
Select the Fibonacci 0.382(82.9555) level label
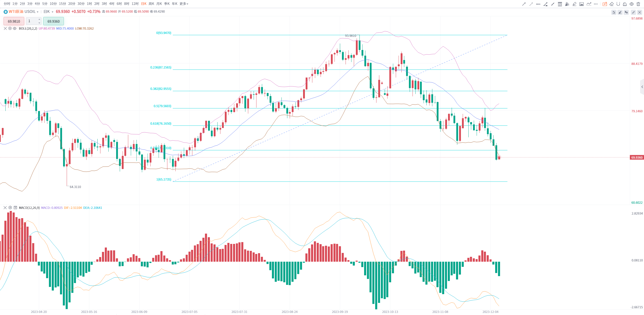161,89
